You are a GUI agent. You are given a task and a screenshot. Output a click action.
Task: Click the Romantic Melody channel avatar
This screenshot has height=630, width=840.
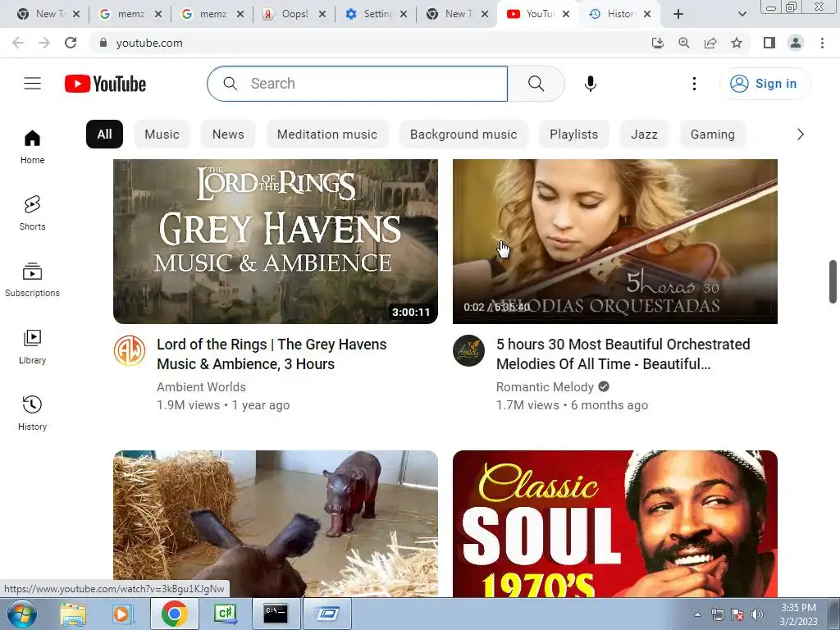(x=468, y=351)
